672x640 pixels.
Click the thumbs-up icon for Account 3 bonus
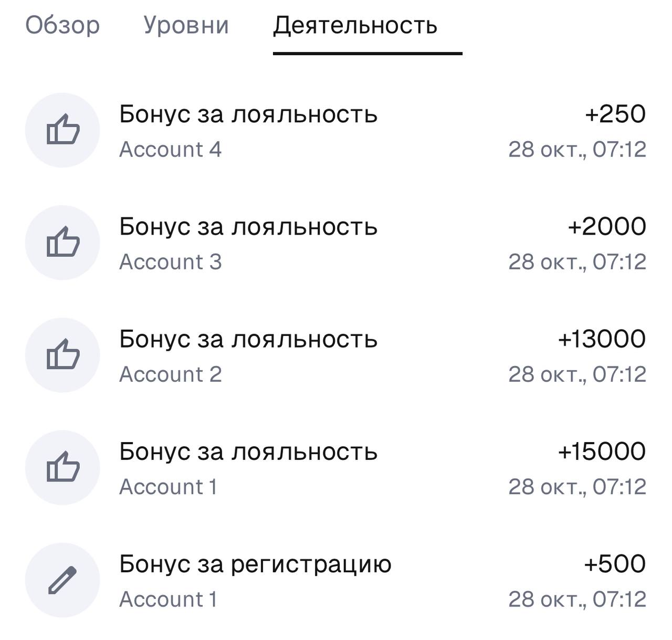pos(63,243)
